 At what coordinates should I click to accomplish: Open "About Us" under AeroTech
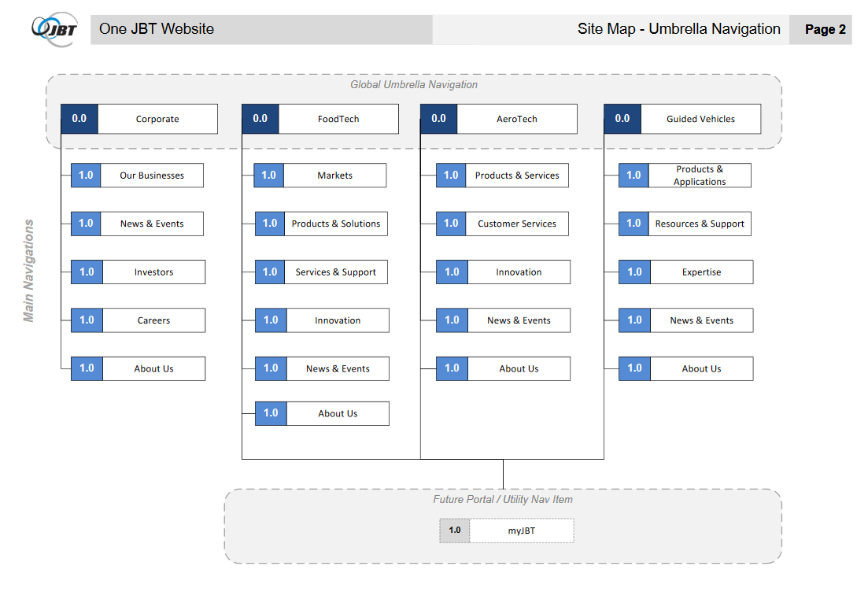coord(503,368)
